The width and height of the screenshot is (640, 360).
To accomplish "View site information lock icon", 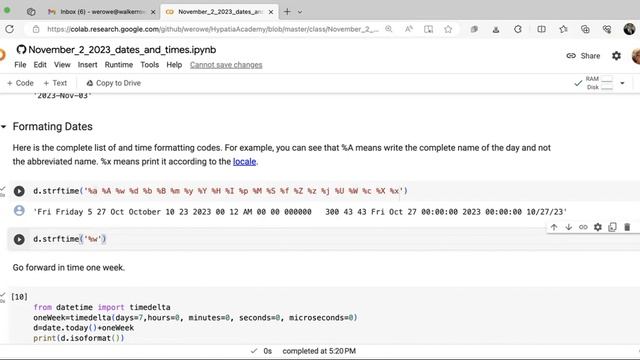I will [x=36, y=29].
